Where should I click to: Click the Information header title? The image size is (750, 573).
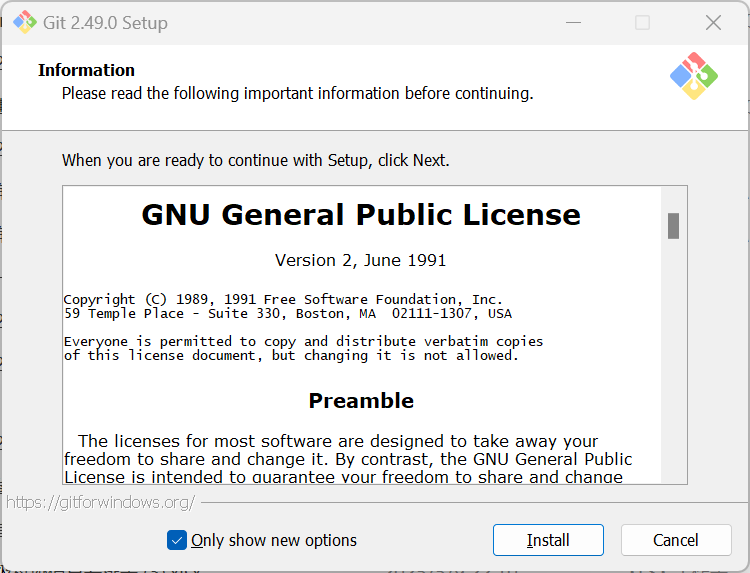87,70
